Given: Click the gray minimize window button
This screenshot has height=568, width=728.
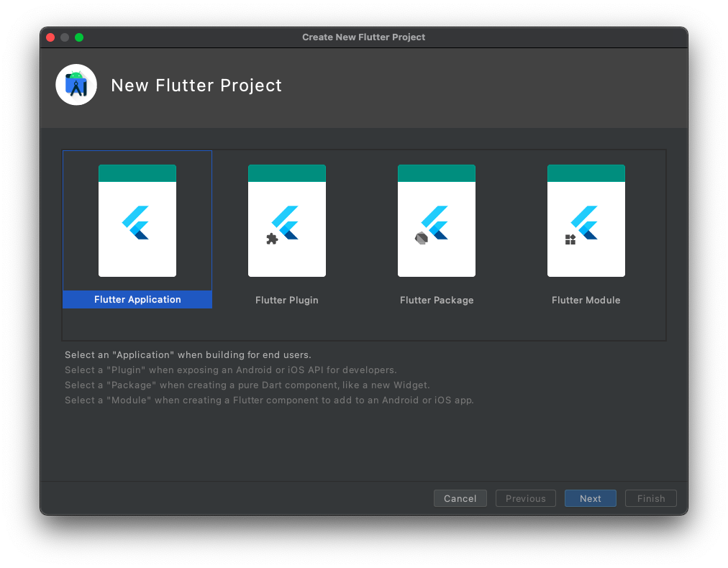Looking at the screenshot, I should [65, 37].
